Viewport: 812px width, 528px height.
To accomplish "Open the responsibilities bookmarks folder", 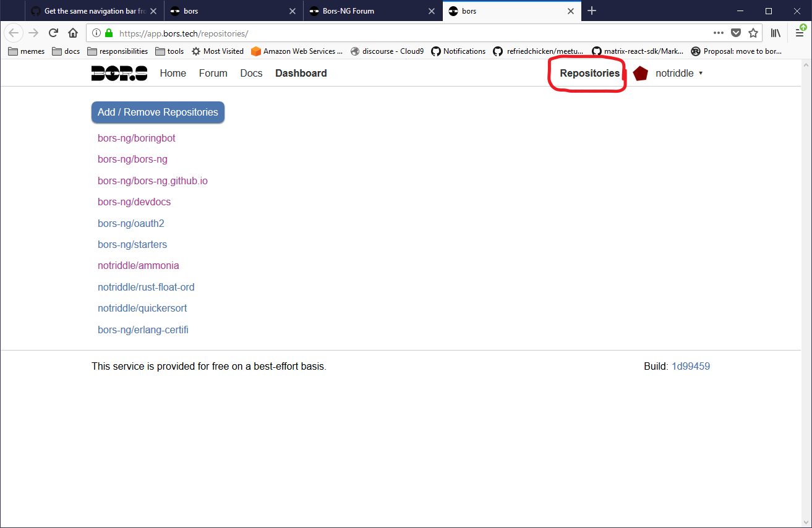I will (118, 51).
